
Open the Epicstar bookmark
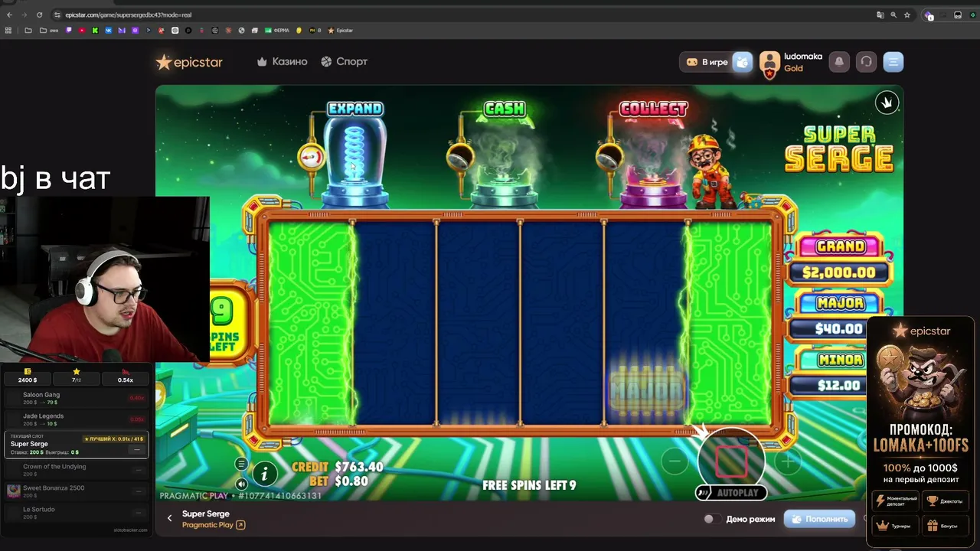click(341, 31)
